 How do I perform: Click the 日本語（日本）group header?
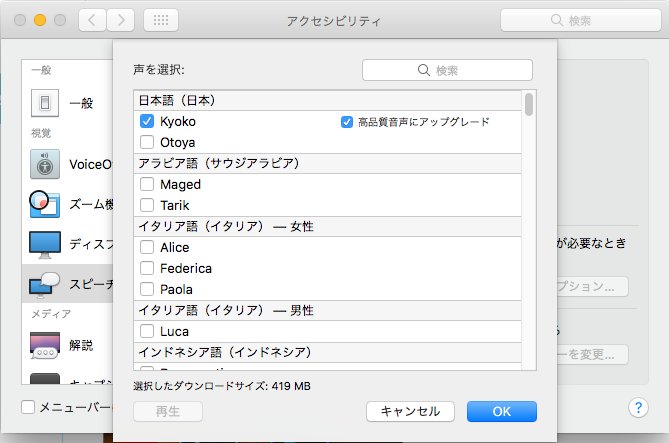point(328,101)
